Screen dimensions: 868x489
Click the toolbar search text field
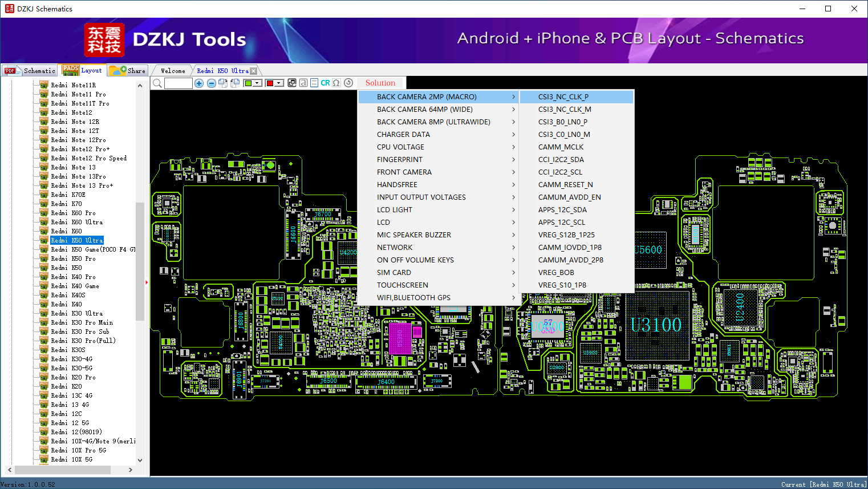pyautogui.click(x=179, y=83)
